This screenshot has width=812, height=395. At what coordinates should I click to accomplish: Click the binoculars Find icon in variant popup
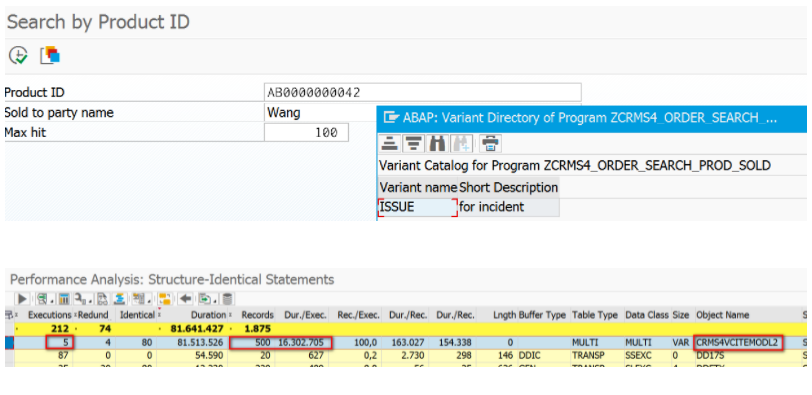click(x=438, y=143)
